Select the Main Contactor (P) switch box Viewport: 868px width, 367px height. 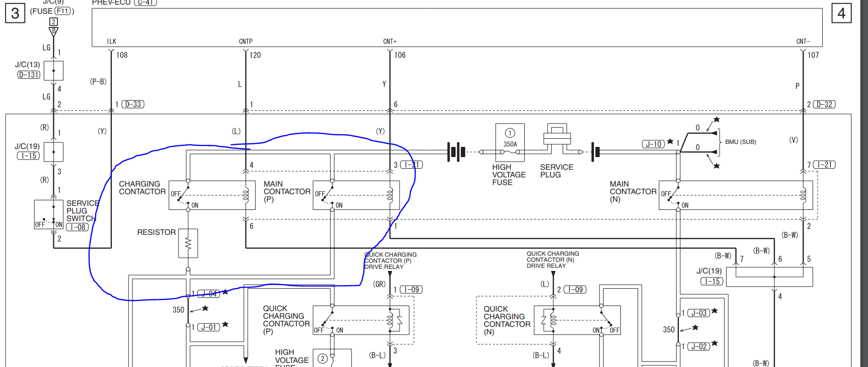pos(356,195)
